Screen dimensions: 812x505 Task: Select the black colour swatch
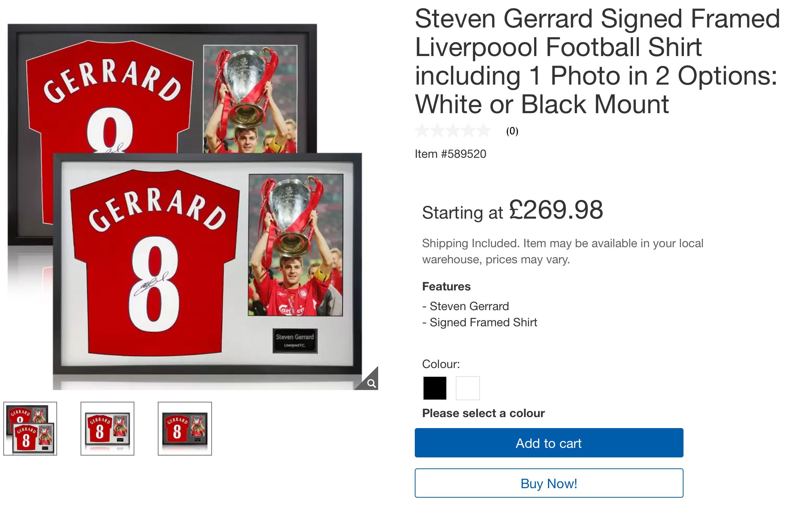tap(435, 388)
